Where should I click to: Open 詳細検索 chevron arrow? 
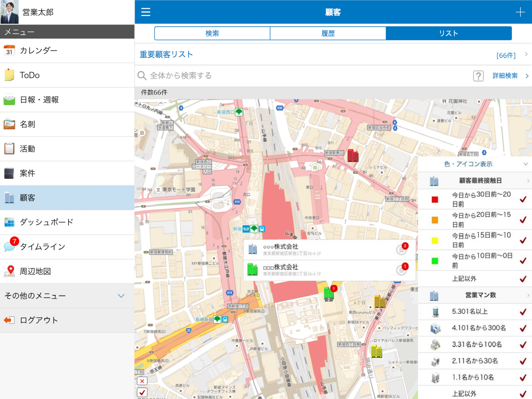tap(527, 76)
